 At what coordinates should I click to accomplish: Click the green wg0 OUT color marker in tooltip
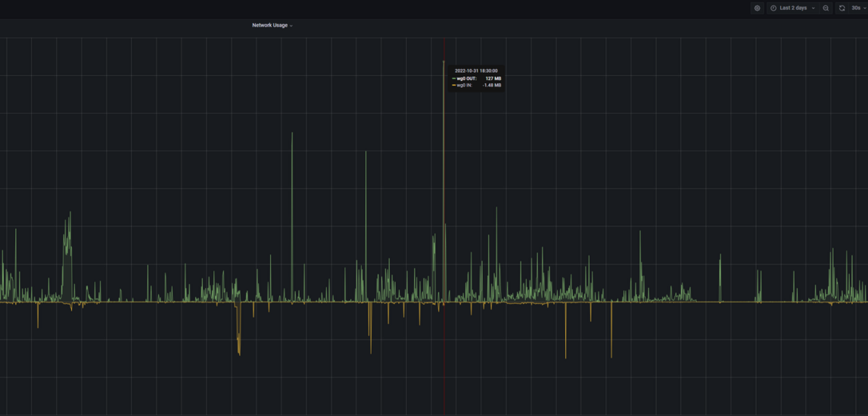point(454,78)
